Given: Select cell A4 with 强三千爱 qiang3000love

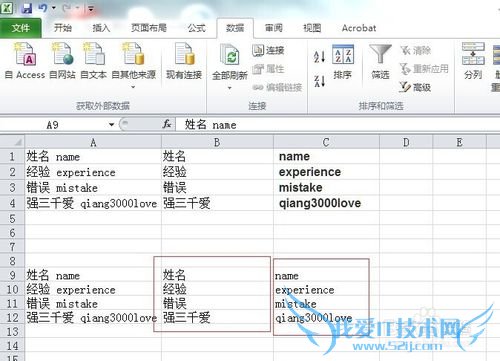Looking at the screenshot, I should tap(93, 203).
